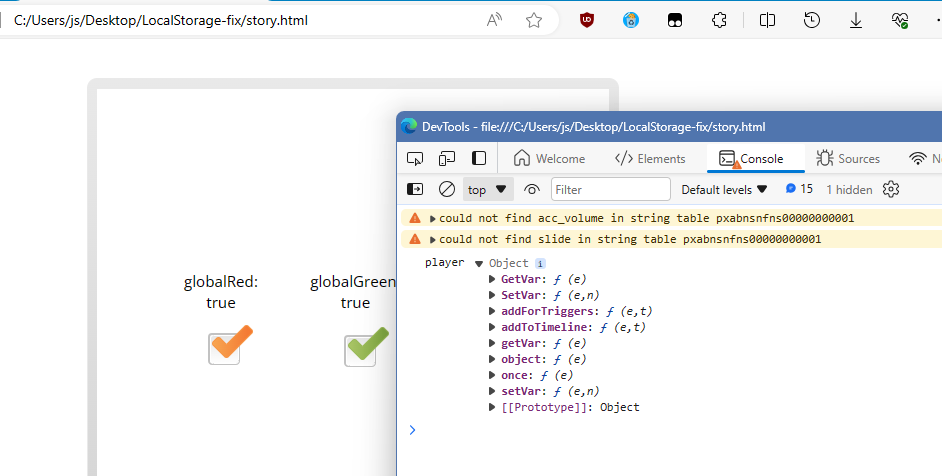Clear the console with the circle-slash icon
942x476 pixels.
click(x=447, y=189)
